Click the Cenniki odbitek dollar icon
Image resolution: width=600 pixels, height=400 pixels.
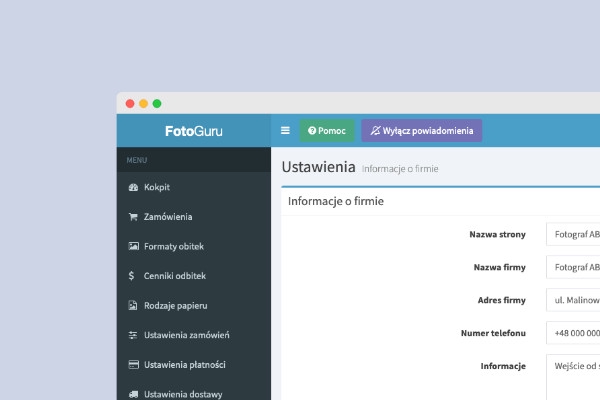click(x=132, y=276)
